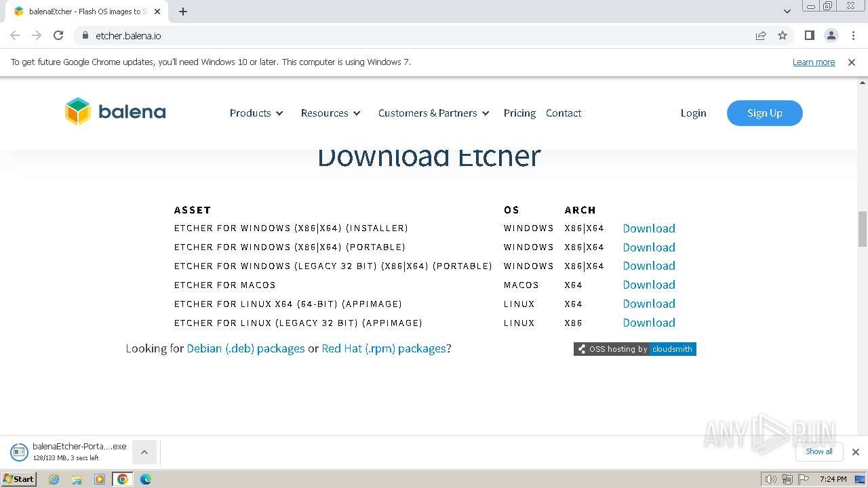This screenshot has height=488, width=868.
Task: Open Red Hat (.rpm) packages link
Action: [x=384, y=348]
